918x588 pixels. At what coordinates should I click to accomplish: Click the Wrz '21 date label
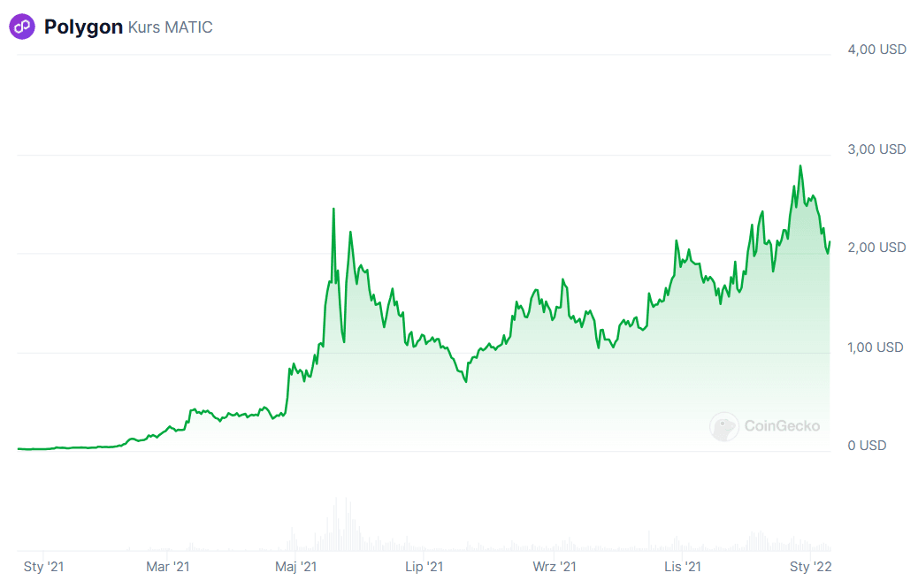(555, 567)
